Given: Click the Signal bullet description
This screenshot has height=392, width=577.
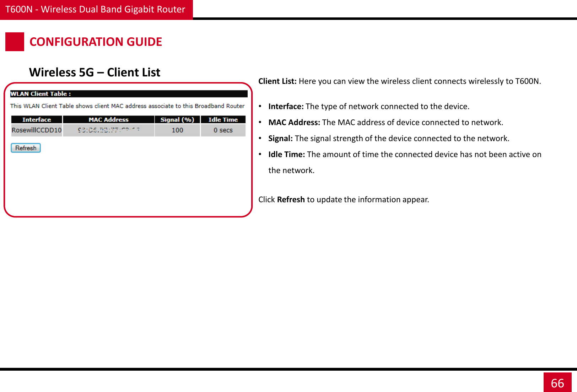Looking at the screenshot, I should [389, 138].
